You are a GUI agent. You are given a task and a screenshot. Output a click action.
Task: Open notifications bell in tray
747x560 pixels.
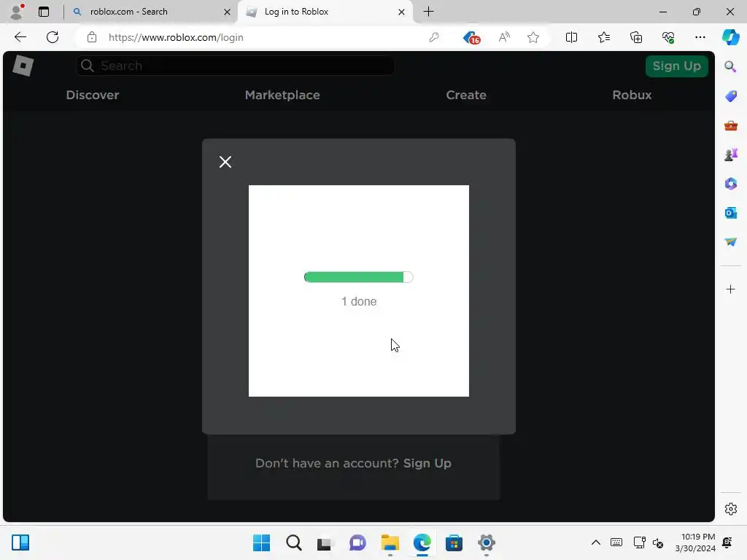[727, 542]
